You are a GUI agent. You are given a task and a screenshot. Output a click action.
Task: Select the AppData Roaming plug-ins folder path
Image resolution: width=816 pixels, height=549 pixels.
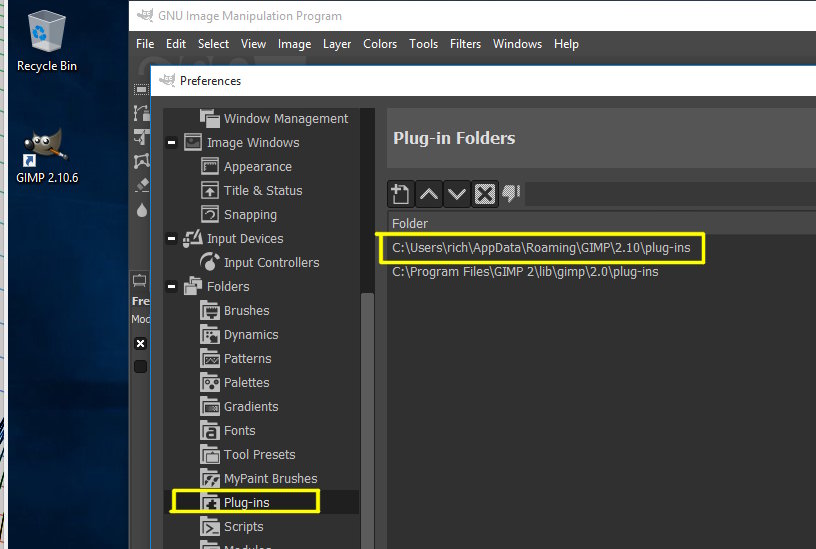(541, 248)
